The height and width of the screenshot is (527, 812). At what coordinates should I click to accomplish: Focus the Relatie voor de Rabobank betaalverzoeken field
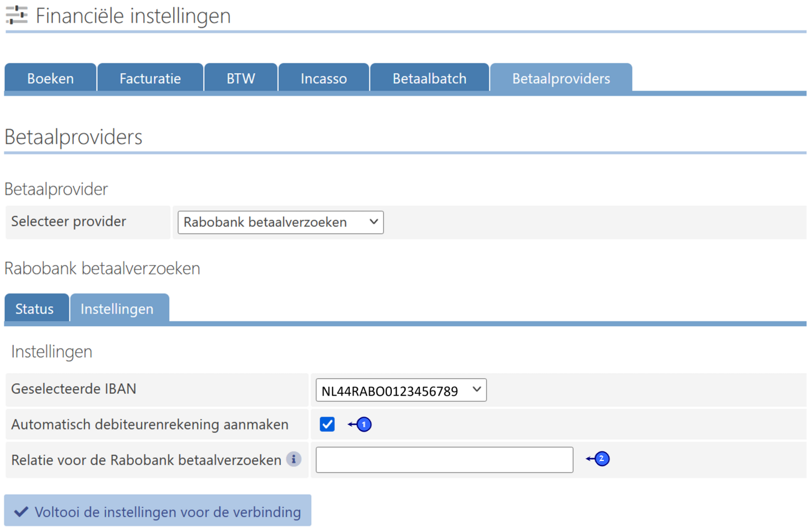(444, 460)
